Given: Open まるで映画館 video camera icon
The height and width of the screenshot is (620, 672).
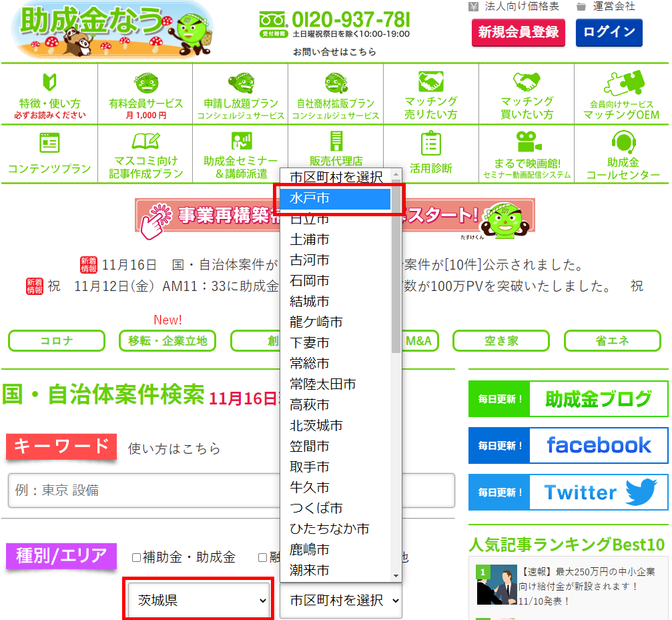Looking at the screenshot, I should click(x=527, y=142).
